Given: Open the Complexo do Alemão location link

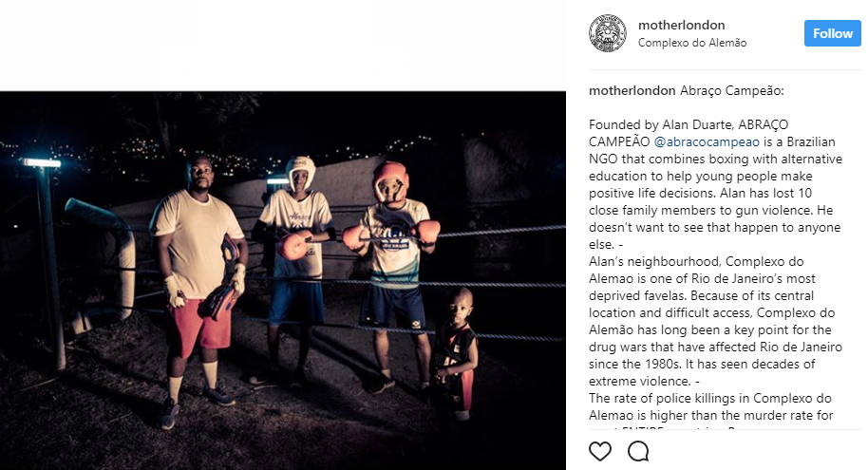Looking at the screenshot, I should point(692,43).
